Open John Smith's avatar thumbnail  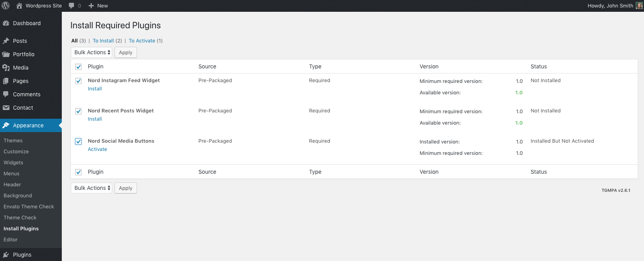click(x=639, y=6)
